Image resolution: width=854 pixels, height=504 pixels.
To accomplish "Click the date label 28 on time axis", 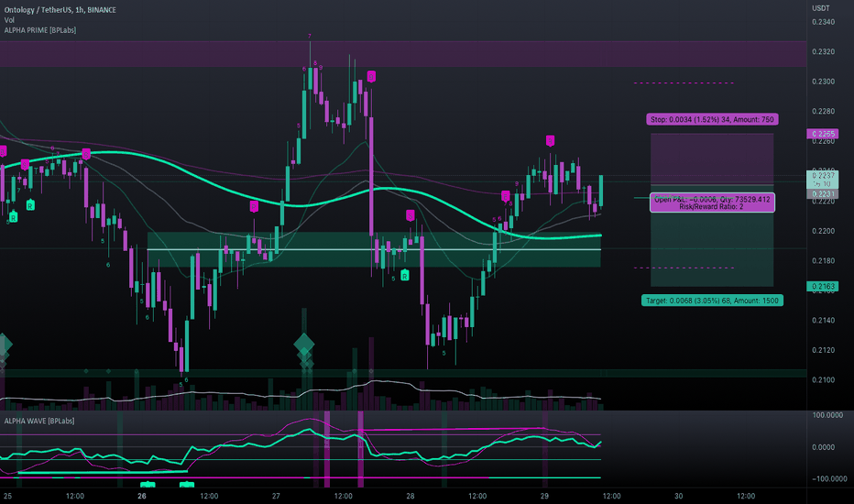I will tap(411, 496).
